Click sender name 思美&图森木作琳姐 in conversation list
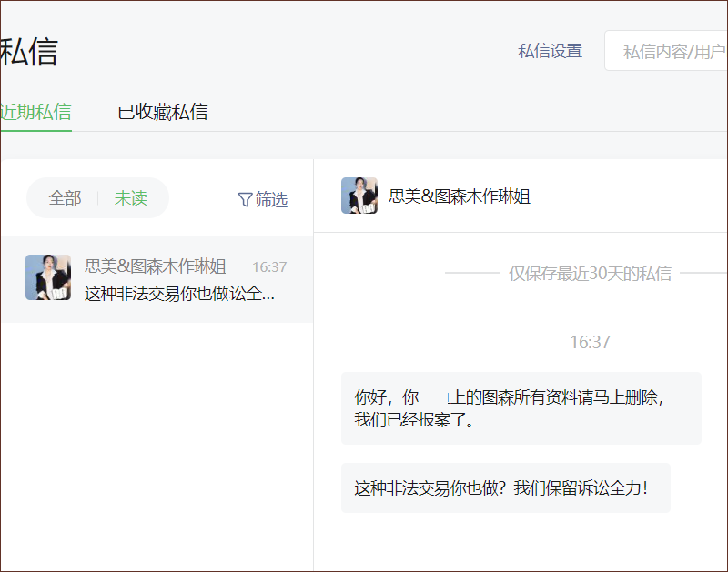The width and height of the screenshot is (728, 572). [155, 266]
